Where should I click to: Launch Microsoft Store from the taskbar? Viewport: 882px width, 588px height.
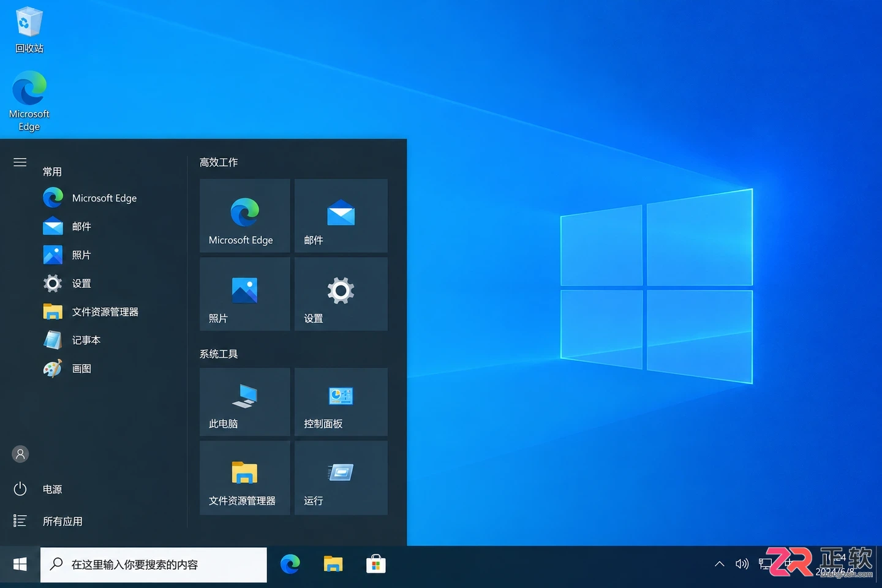tap(376, 564)
